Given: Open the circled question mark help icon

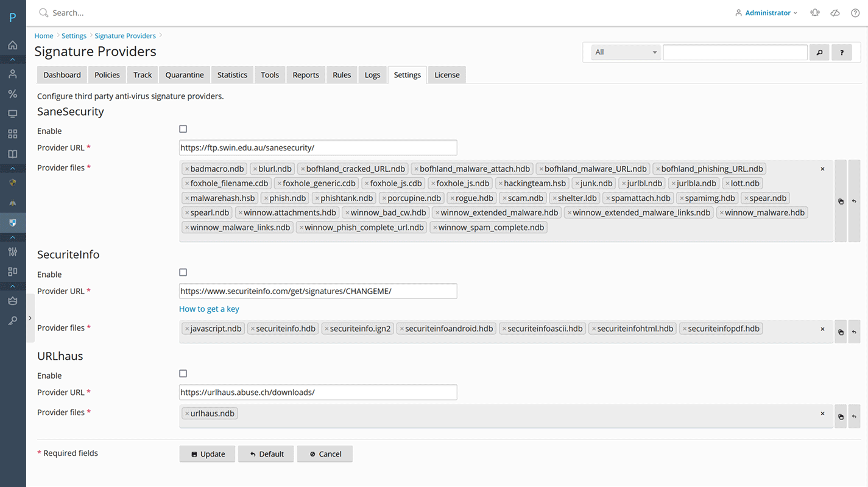Looking at the screenshot, I should [855, 13].
